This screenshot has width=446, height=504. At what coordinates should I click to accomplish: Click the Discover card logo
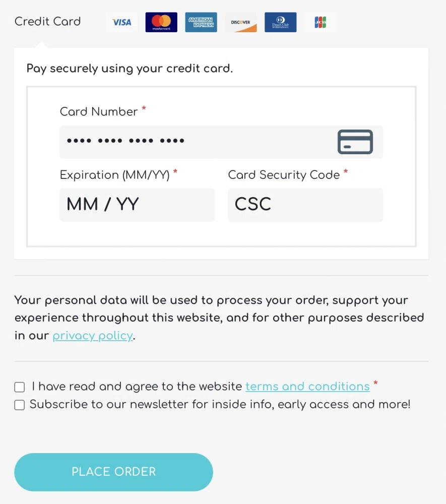[x=241, y=22]
